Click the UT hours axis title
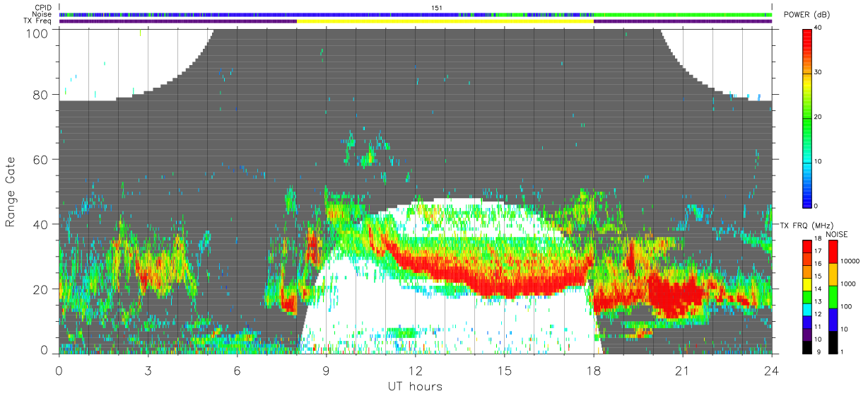868x401 pixels. pyautogui.click(x=415, y=387)
